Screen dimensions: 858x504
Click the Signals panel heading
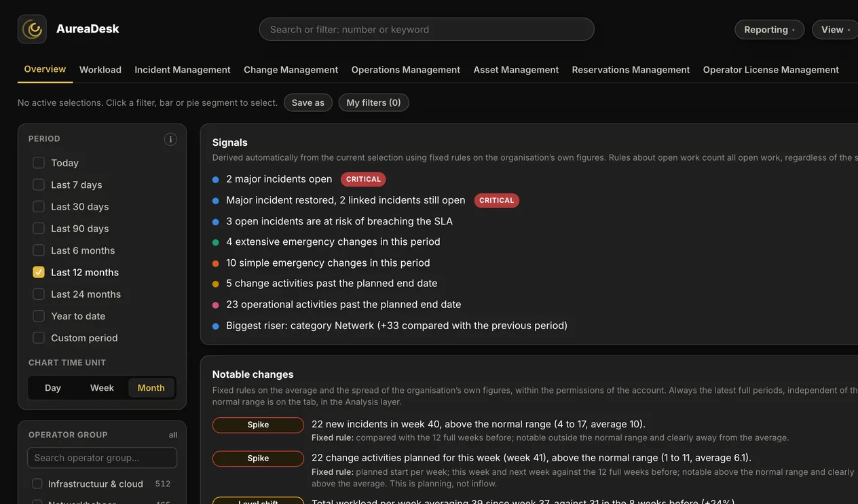(x=230, y=142)
